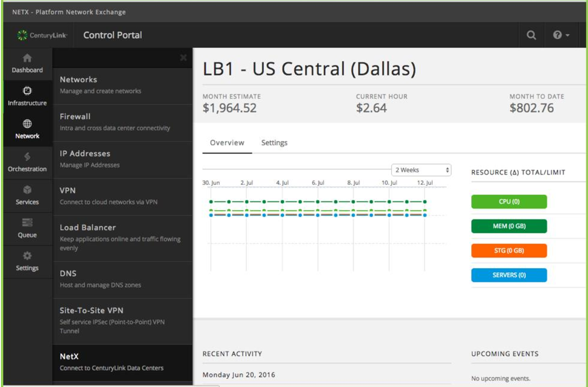
Task: Toggle the MEM resource indicator
Action: (x=509, y=226)
